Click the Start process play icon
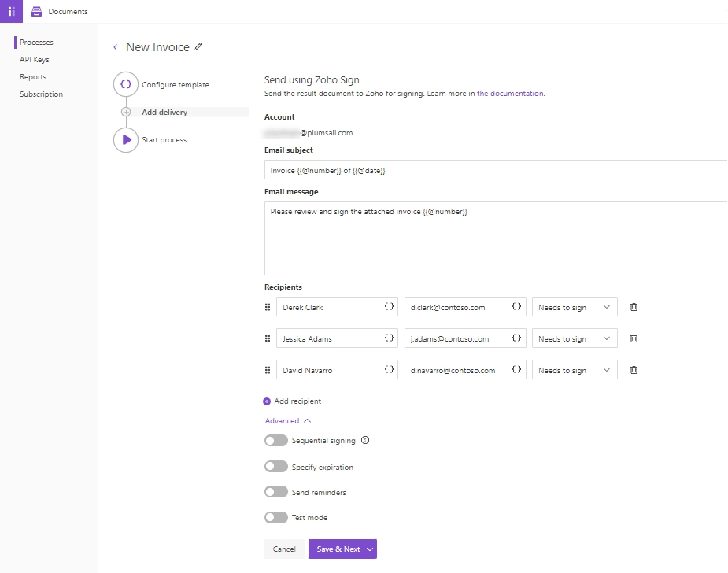 (x=126, y=140)
